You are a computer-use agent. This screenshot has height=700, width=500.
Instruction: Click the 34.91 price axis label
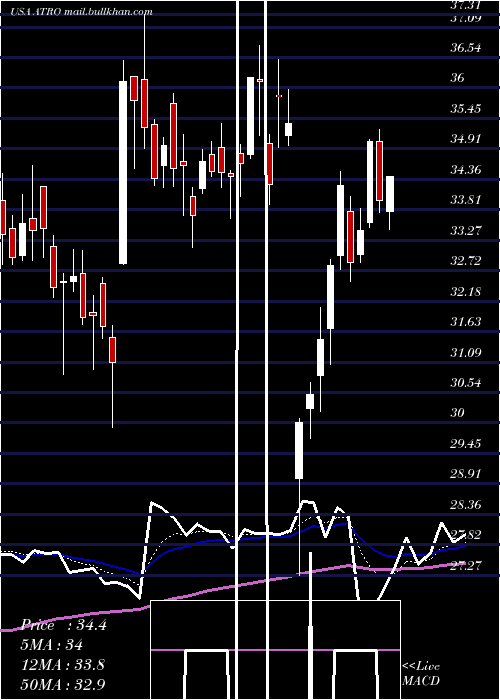tap(466, 139)
